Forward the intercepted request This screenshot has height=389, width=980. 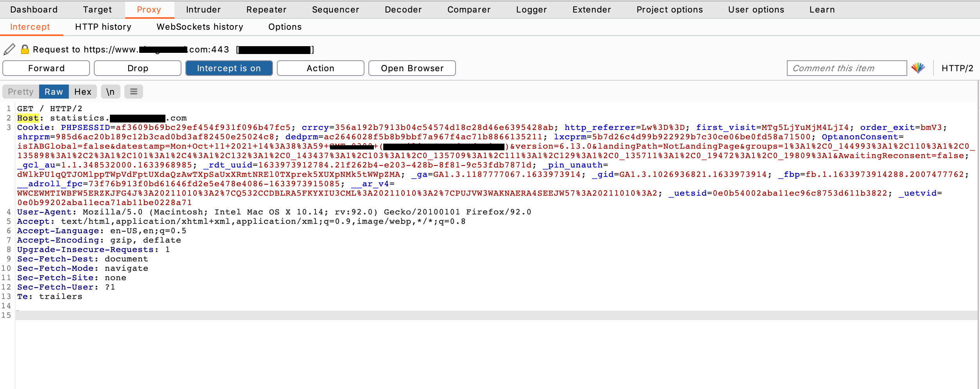pos(46,68)
